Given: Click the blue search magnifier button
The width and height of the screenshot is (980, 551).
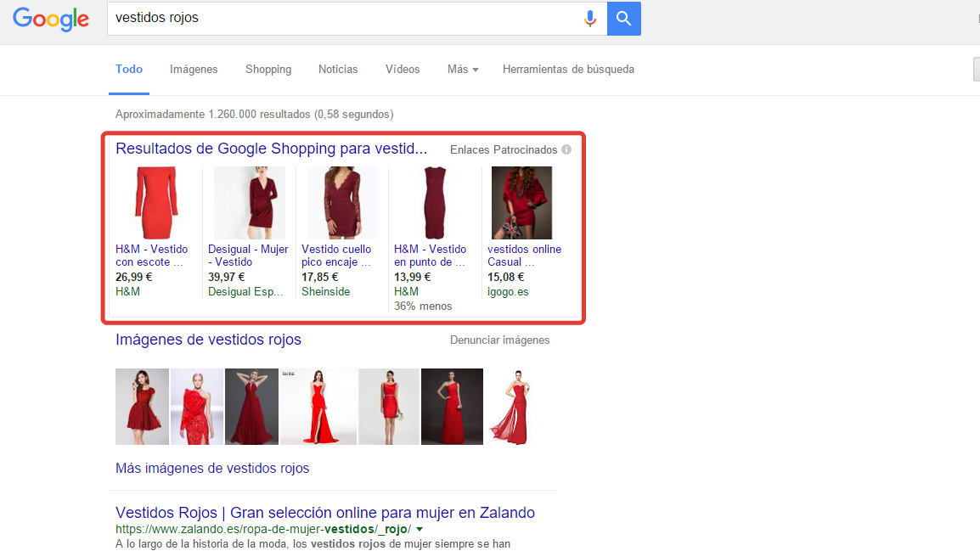Looking at the screenshot, I should (x=623, y=19).
